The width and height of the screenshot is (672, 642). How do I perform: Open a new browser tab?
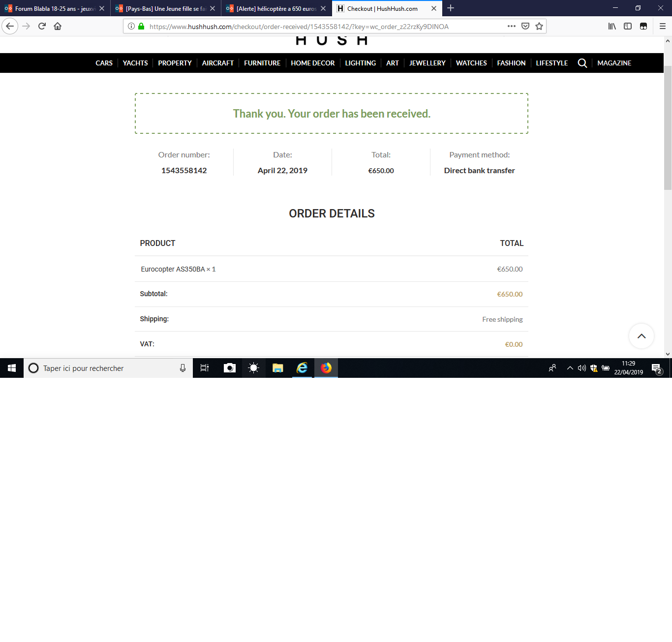click(451, 8)
